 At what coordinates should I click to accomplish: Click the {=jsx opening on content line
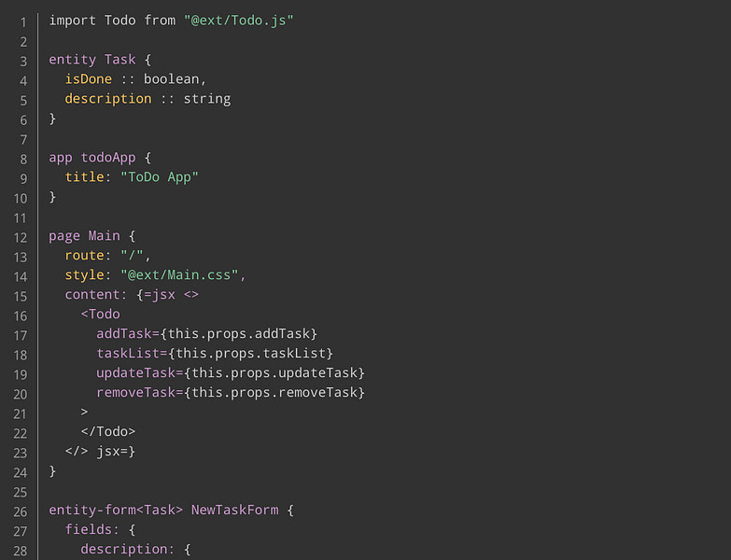tap(156, 294)
